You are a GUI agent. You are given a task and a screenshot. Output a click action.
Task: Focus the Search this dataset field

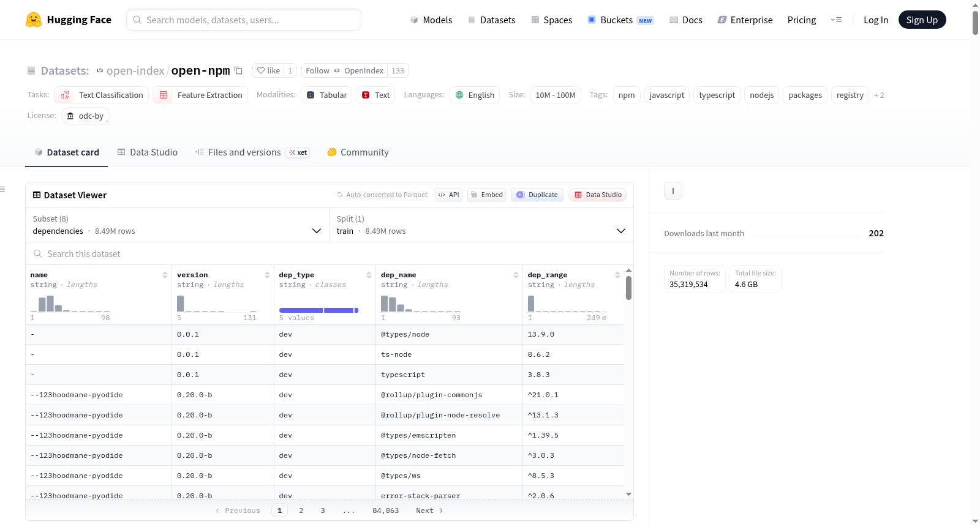[330, 253]
